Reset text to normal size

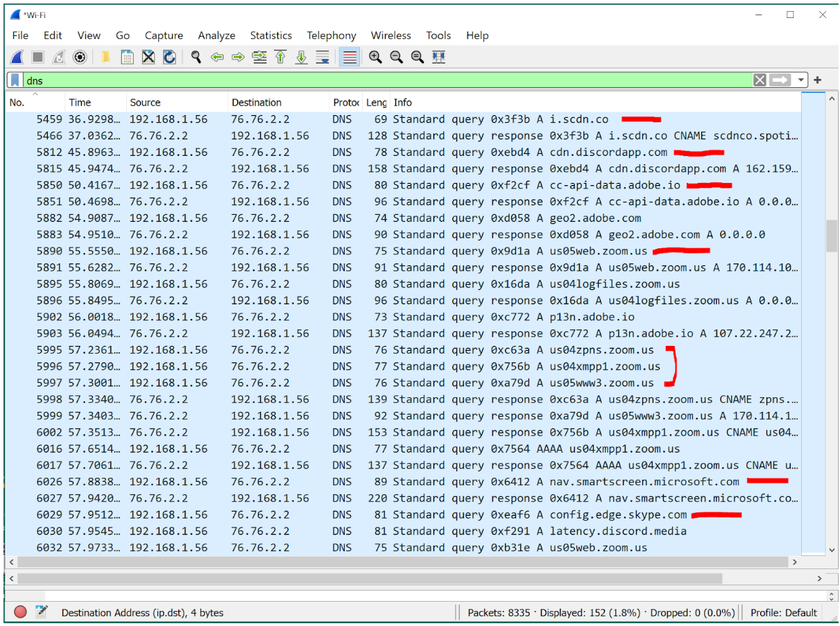pyautogui.click(x=417, y=58)
